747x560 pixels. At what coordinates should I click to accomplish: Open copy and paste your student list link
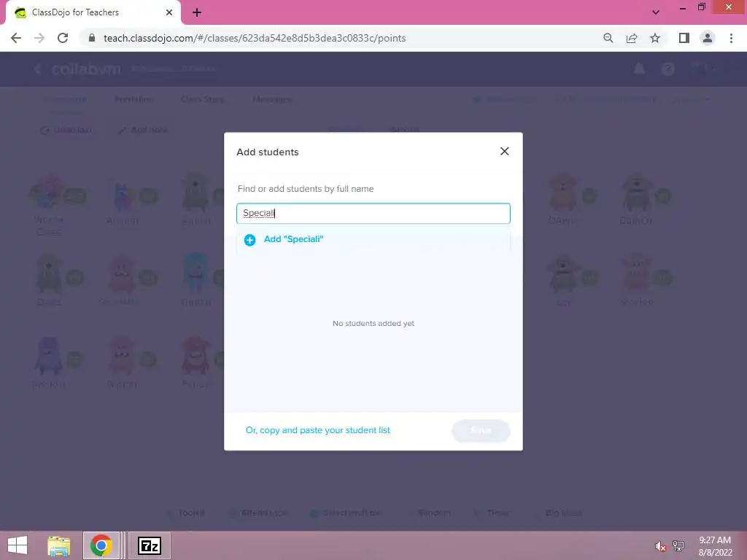coord(318,430)
